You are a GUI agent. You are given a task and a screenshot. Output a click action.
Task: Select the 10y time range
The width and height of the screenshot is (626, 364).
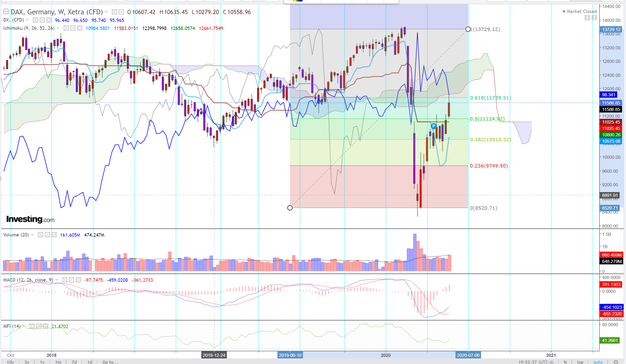coord(10,362)
